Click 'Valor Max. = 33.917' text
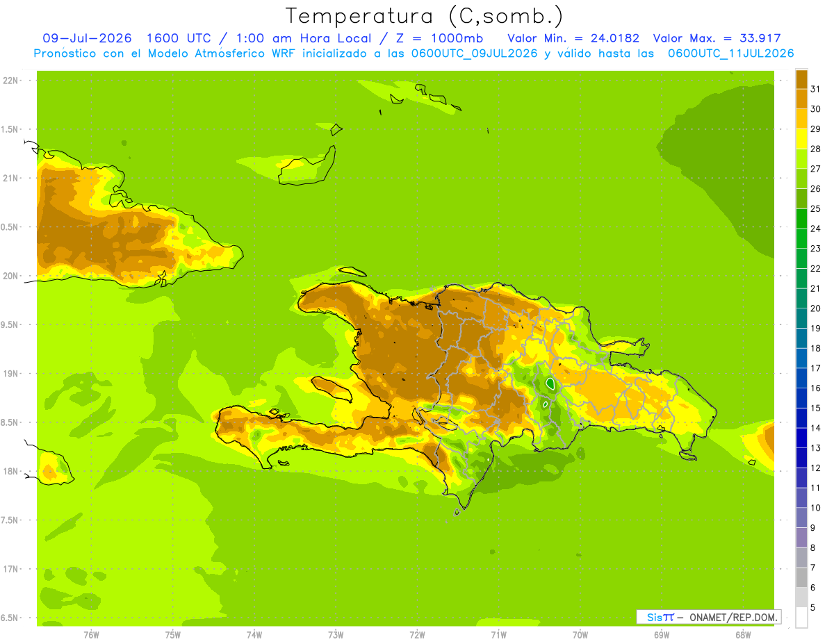 click(717, 38)
